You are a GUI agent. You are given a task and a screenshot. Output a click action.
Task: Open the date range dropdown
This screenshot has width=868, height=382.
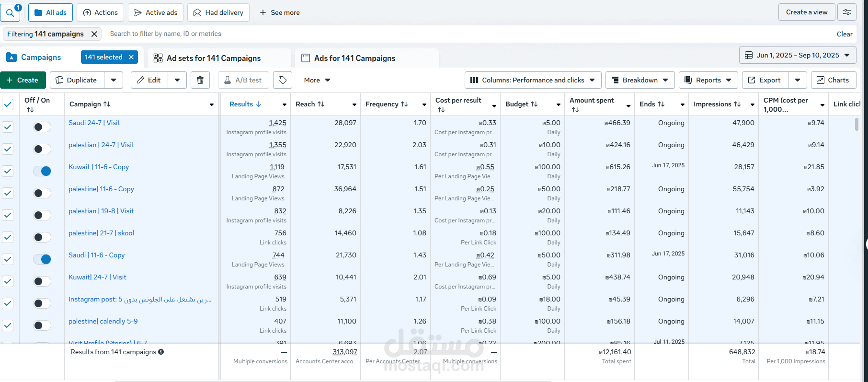tap(798, 55)
